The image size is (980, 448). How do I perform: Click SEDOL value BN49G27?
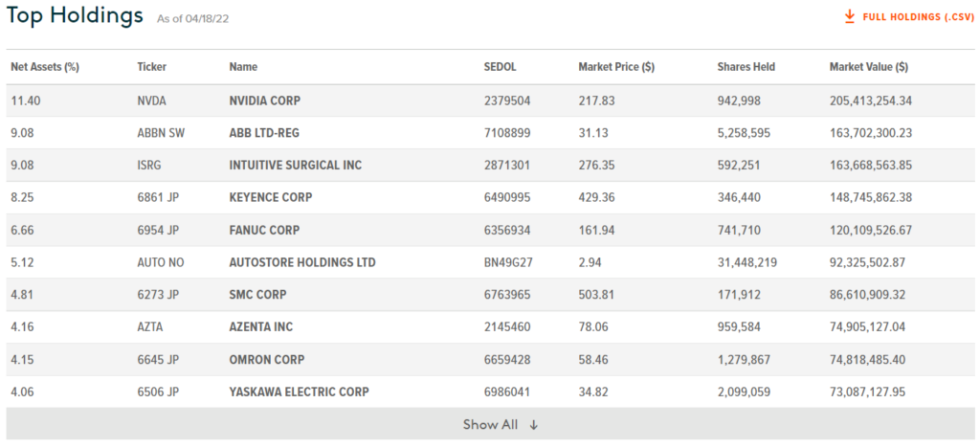(x=508, y=262)
